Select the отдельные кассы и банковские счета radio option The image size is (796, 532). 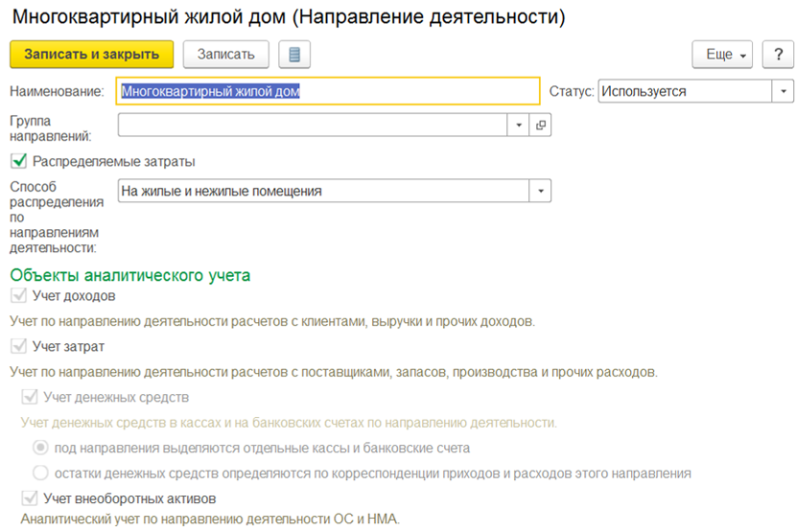pyautogui.click(x=40, y=448)
